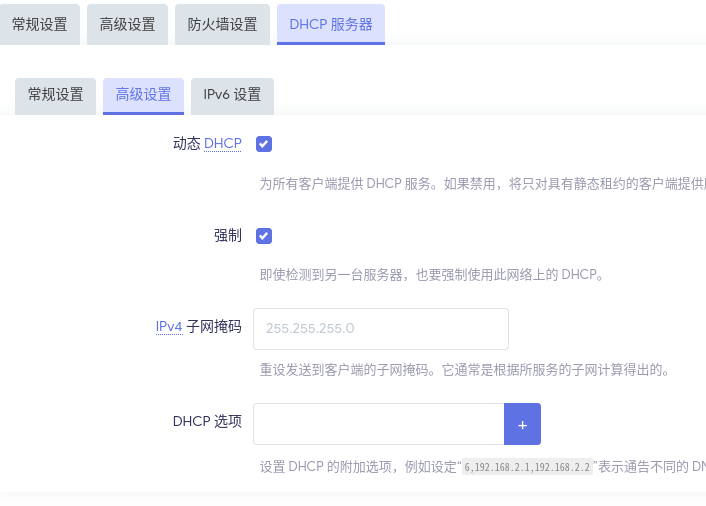Click the help text under 动态 DHCP

click(480, 184)
